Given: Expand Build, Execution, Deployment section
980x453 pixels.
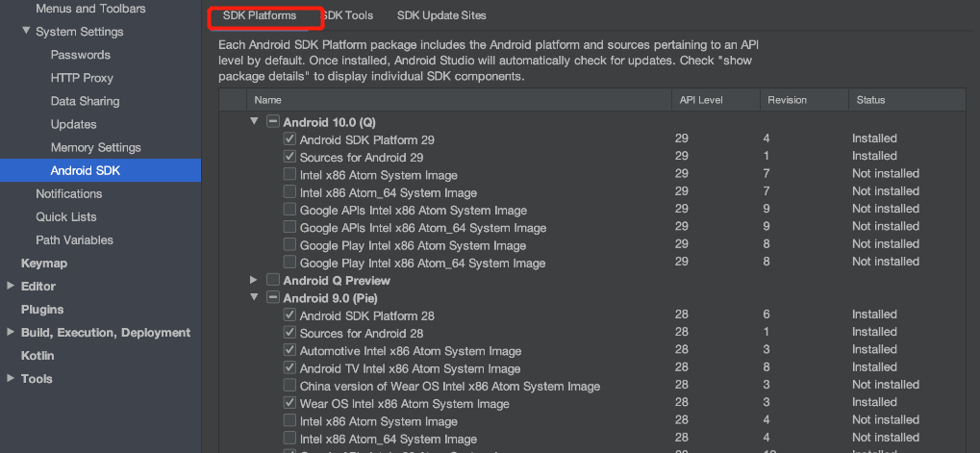Looking at the screenshot, I should coord(11,332).
